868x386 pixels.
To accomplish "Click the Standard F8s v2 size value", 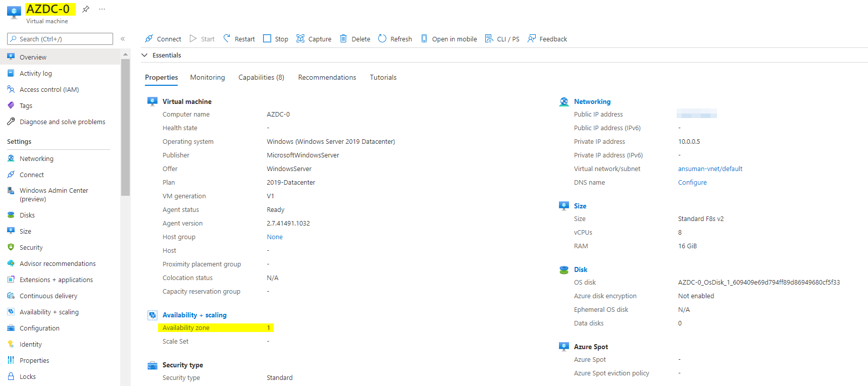I will [x=701, y=219].
